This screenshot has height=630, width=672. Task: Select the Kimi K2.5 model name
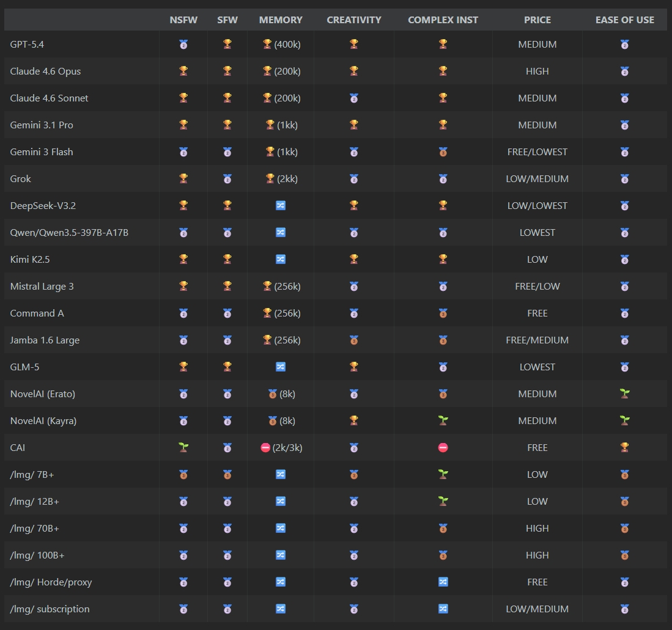pos(29,260)
